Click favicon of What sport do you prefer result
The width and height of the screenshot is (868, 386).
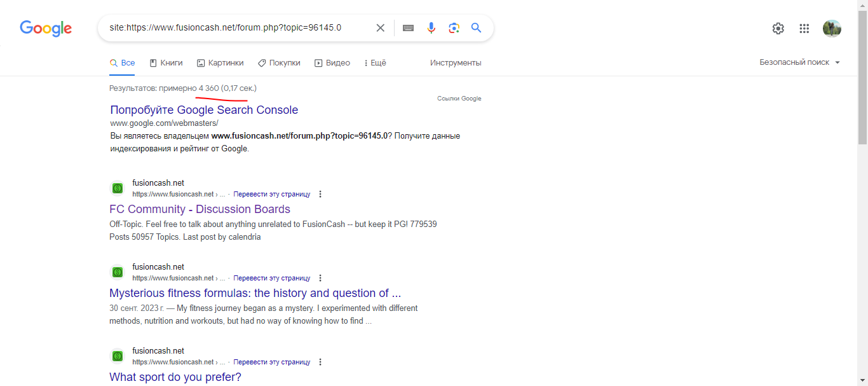(x=118, y=356)
